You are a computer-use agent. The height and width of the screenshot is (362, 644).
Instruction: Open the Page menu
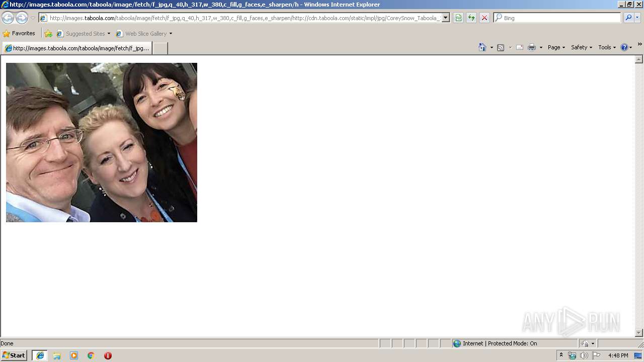(556, 47)
